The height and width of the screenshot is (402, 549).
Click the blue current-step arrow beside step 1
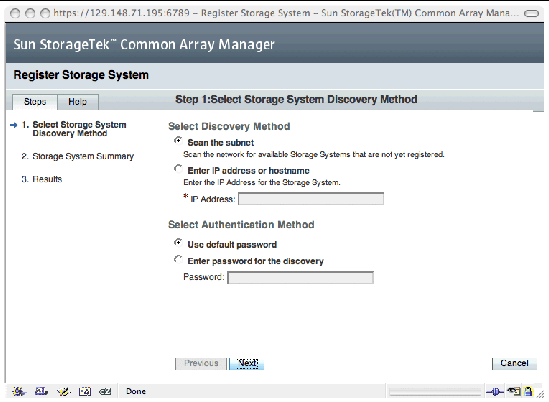(x=14, y=125)
